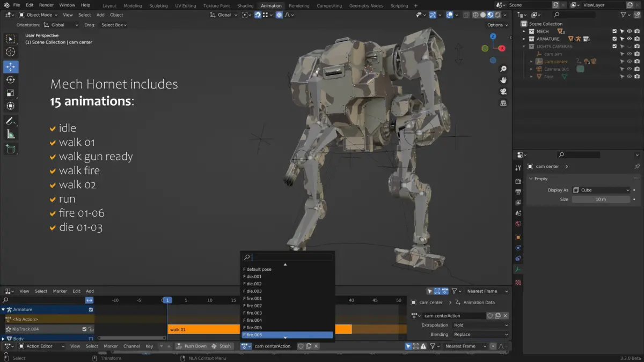Click the Push Down button
This screenshot has width=644, height=362.
pyautogui.click(x=192, y=346)
